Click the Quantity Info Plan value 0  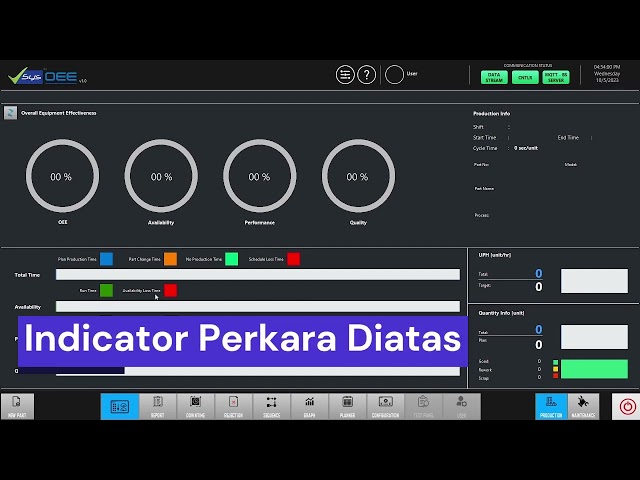tap(539, 345)
